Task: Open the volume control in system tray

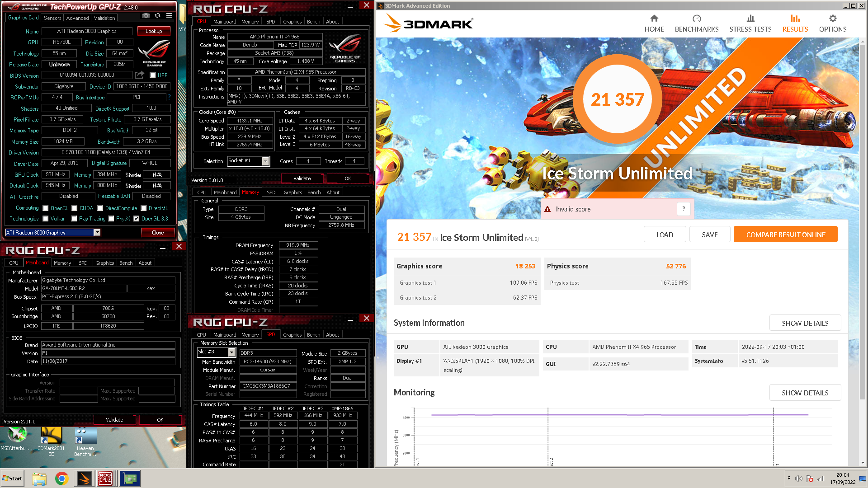Action: pos(798,479)
